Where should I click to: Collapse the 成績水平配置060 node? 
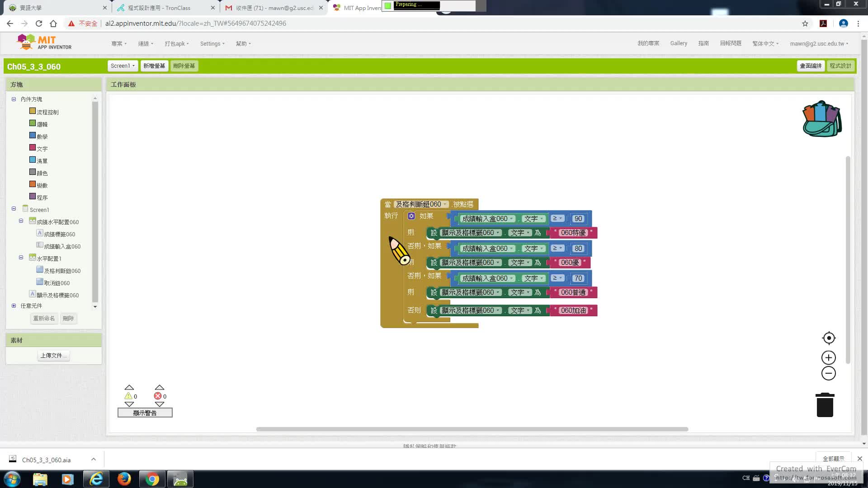21,221
